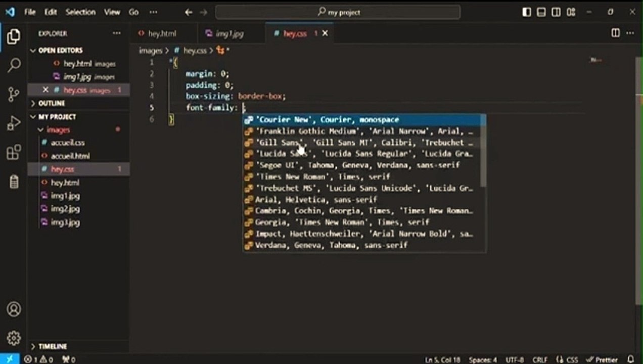This screenshot has width=643, height=364.
Task: Click the suggestion list scrollbar
Action: coord(483,151)
